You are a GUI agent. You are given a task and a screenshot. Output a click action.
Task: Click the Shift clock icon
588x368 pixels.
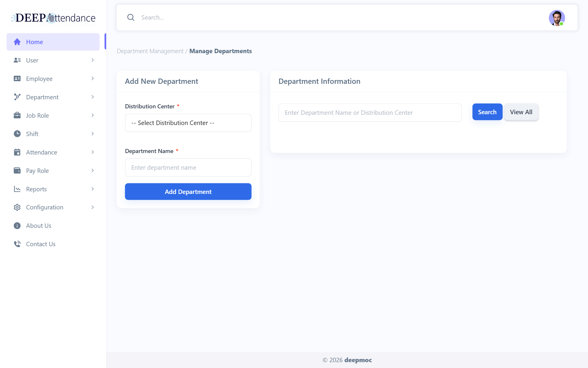pyautogui.click(x=17, y=134)
